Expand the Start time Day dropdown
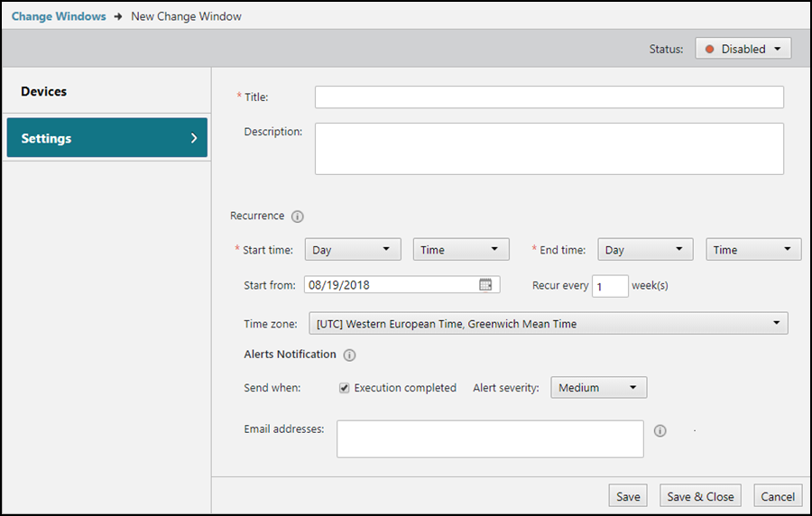812x516 pixels. [353, 250]
